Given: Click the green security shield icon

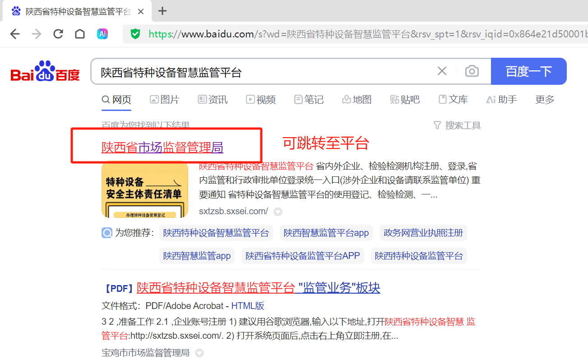Looking at the screenshot, I should pyautogui.click(x=135, y=34).
